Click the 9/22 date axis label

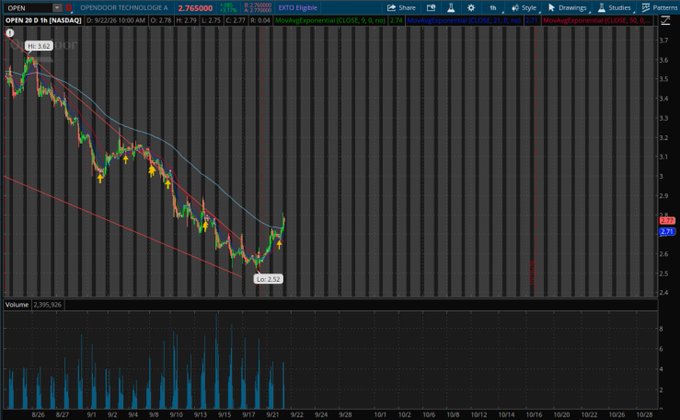(x=297, y=414)
